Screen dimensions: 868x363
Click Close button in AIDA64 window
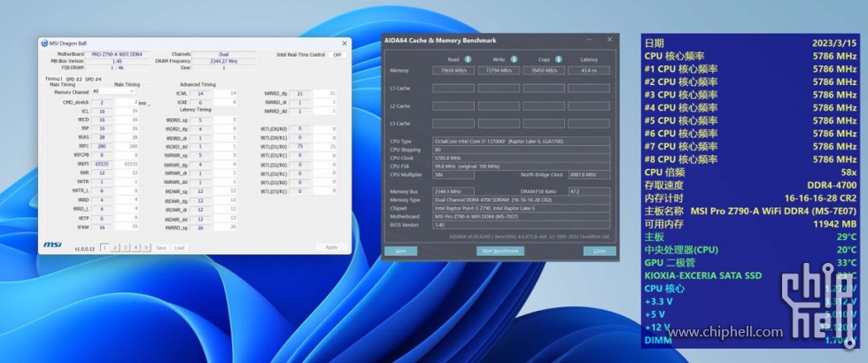tap(600, 251)
